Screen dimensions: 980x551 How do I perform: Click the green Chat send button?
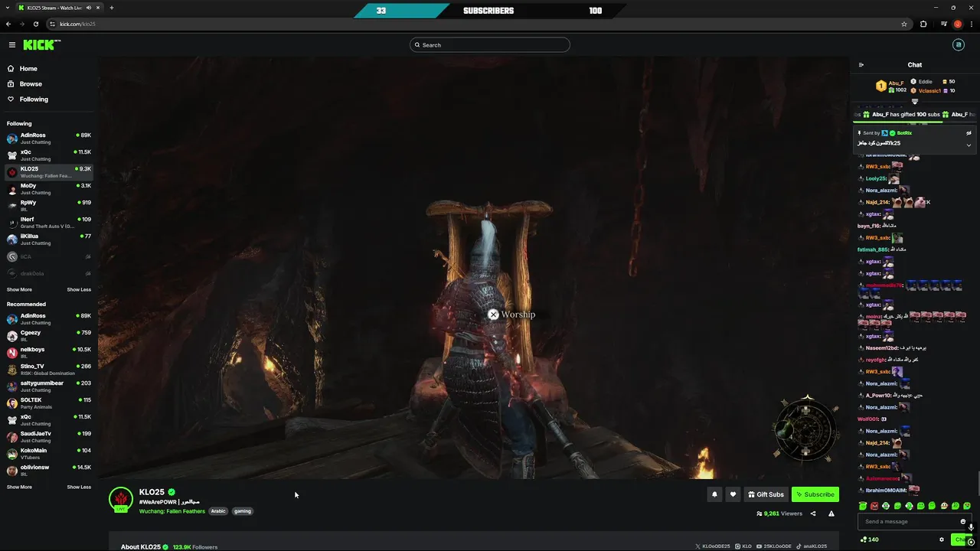961,540
